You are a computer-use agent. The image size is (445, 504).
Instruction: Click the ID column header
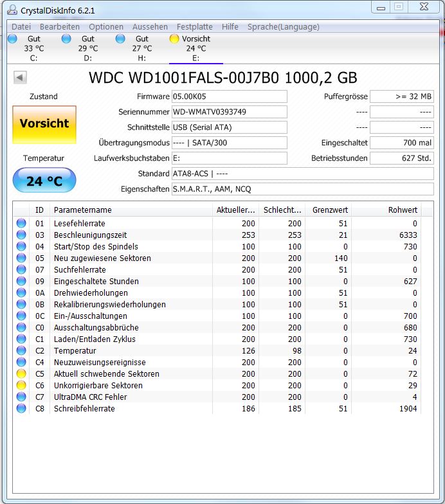click(x=40, y=210)
